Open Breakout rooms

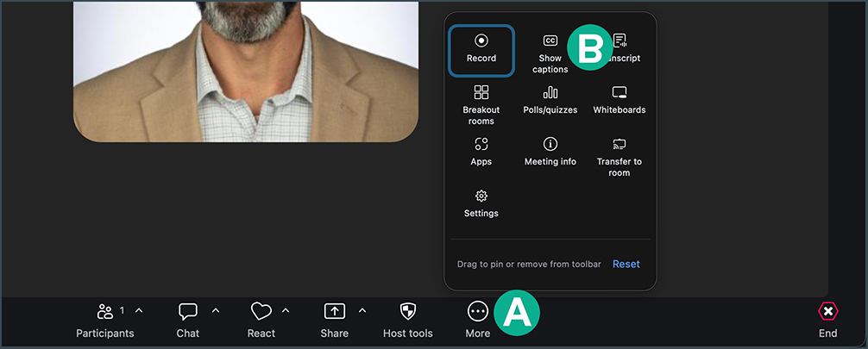[x=481, y=106]
